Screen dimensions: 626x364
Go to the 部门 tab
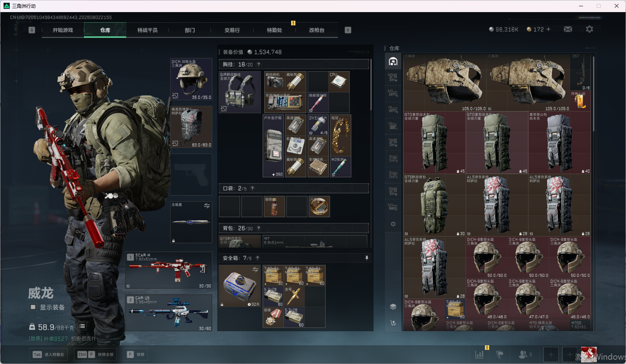(190, 30)
